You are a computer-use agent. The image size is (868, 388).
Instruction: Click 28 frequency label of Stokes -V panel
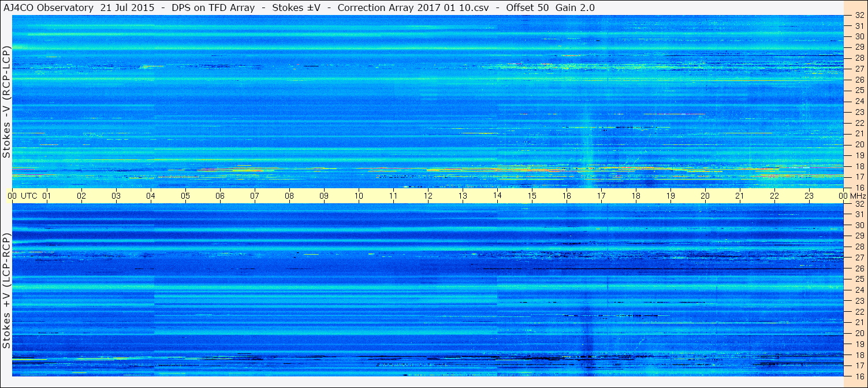859,58
